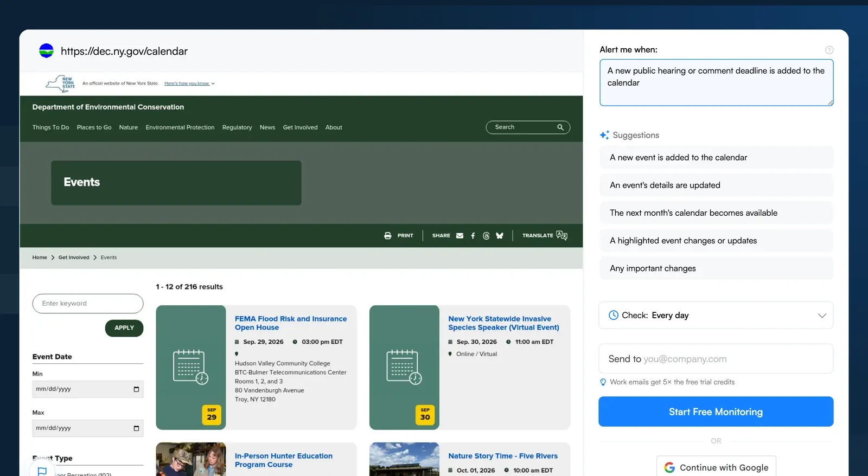This screenshot has width=868, height=476.
Task: Open Nature Story Time Five Rivers link
Action: pyautogui.click(x=503, y=456)
